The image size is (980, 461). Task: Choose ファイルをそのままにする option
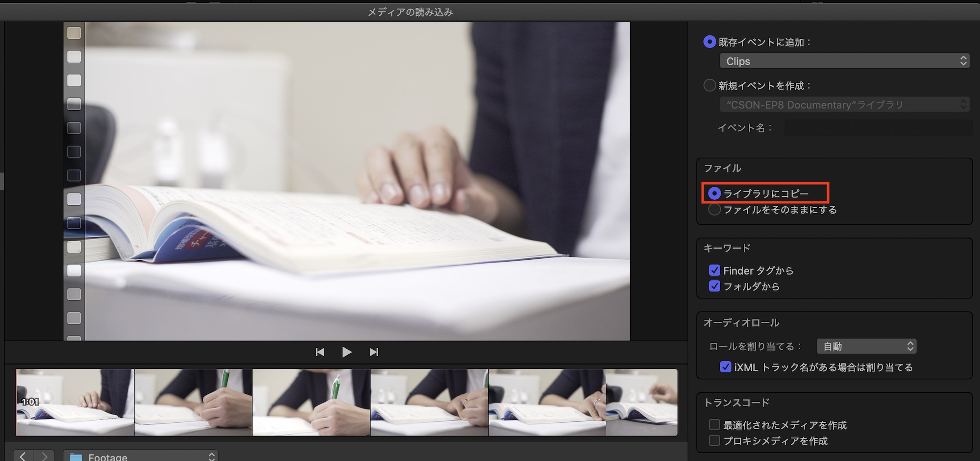point(714,210)
